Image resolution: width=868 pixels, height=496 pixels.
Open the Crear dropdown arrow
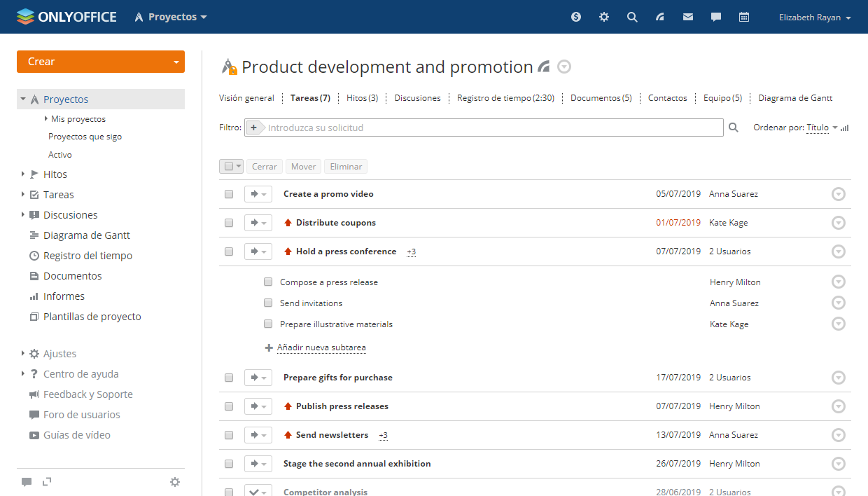click(x=176, y=62)
